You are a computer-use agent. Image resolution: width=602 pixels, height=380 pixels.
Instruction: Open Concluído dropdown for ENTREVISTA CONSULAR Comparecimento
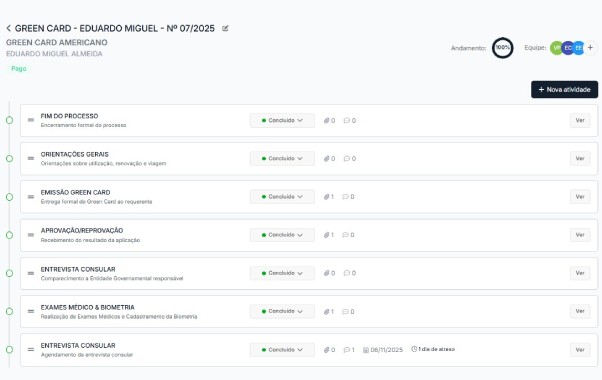(x=282, y=273)
